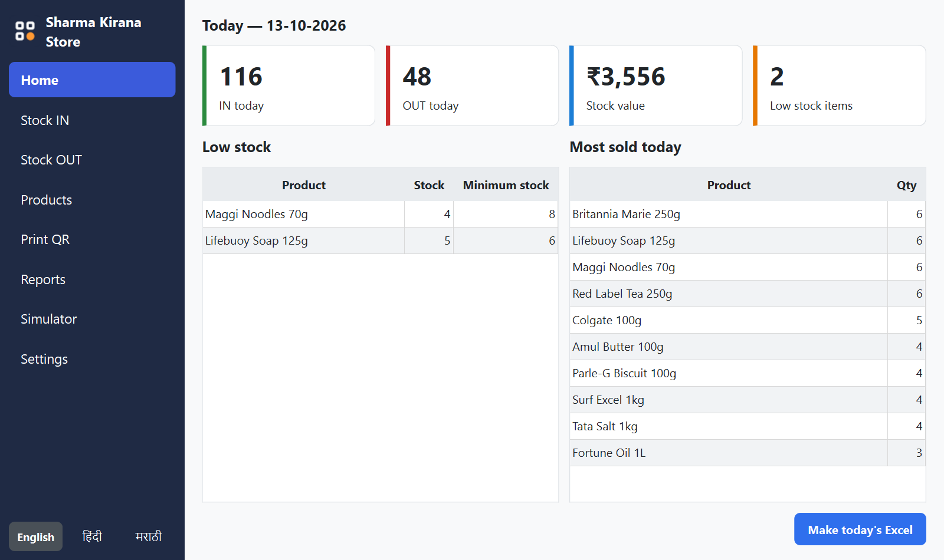The width and height of the screenshot is (944, 560).
Task: Select Amul Butter 100g row
Action: (748, 347)
